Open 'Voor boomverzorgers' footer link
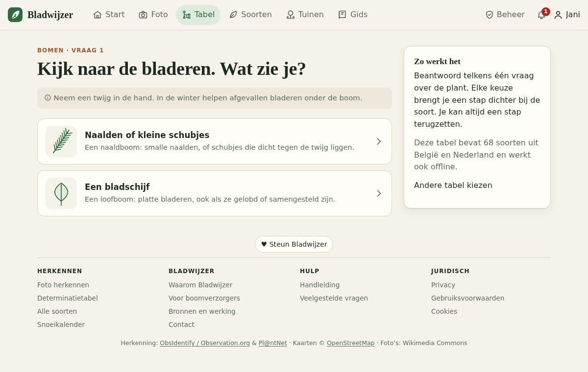The image size is (588, 372). (204, 298)
